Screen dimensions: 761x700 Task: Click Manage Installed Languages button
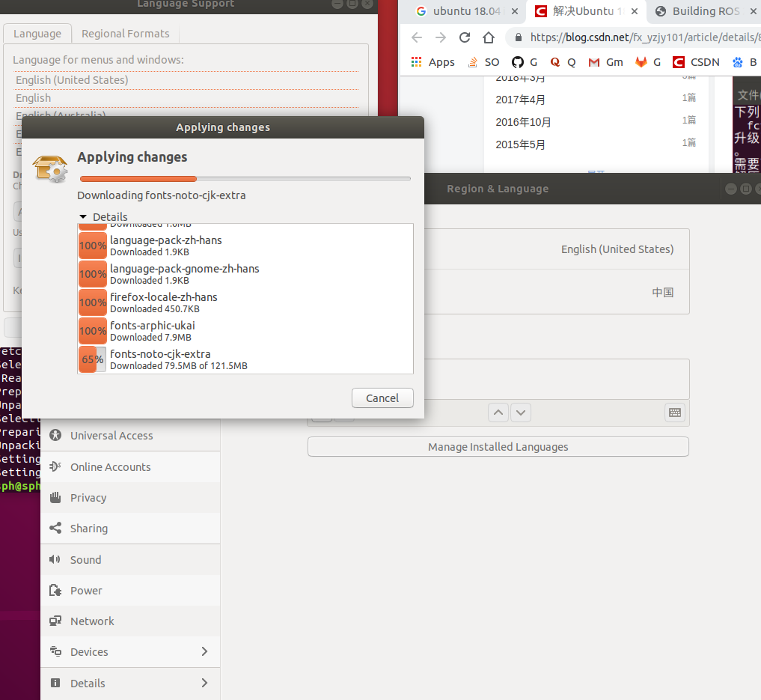(x=498, y=447)
